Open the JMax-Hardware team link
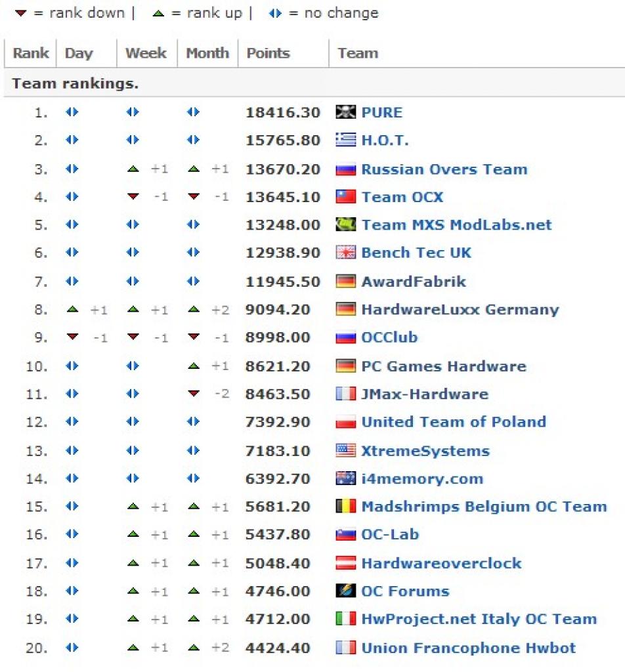 pos(425,394)
